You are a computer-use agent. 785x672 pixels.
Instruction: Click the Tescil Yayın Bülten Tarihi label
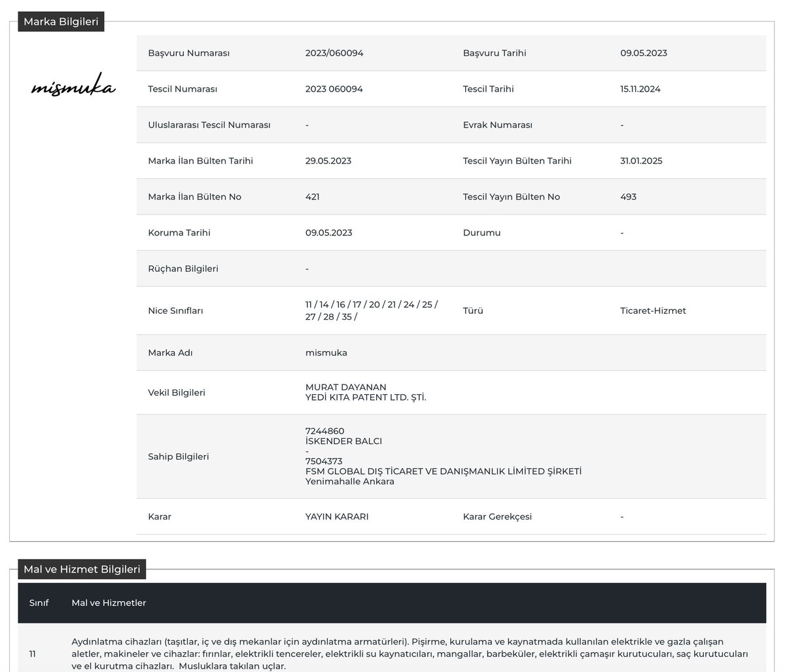517,161
